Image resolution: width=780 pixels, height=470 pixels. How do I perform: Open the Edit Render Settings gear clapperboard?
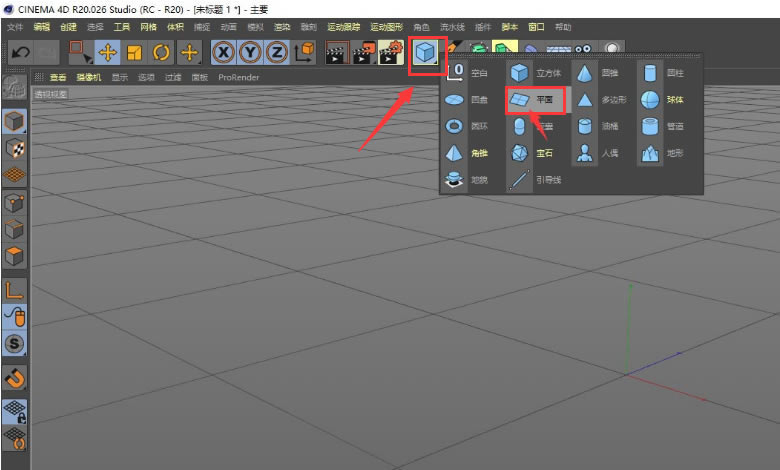pyautogui.click(x=391, y=53)
